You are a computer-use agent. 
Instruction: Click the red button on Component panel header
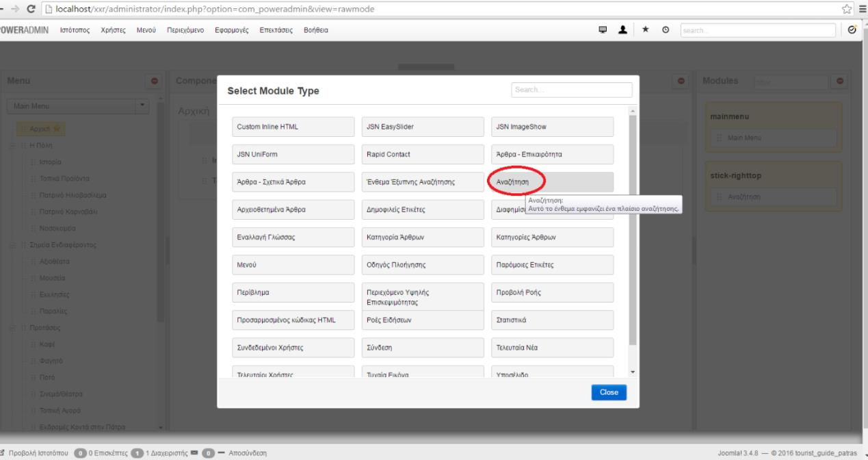click(681, 81)
